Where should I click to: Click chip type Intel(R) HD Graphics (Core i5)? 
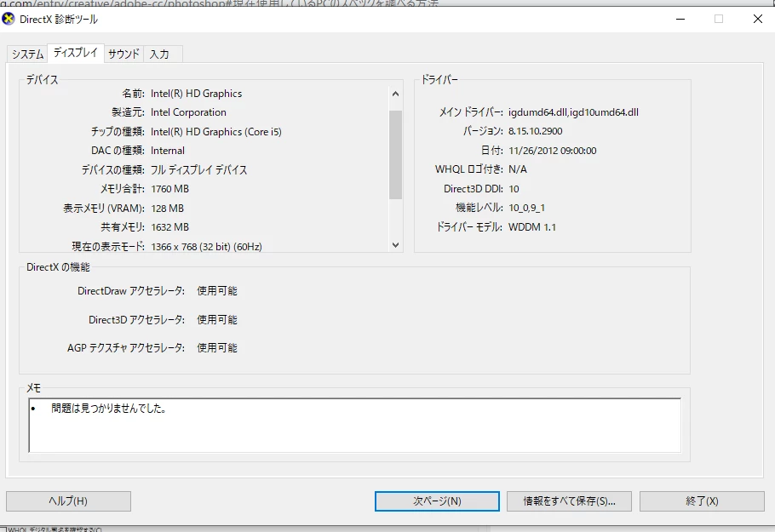coord(216,131)
